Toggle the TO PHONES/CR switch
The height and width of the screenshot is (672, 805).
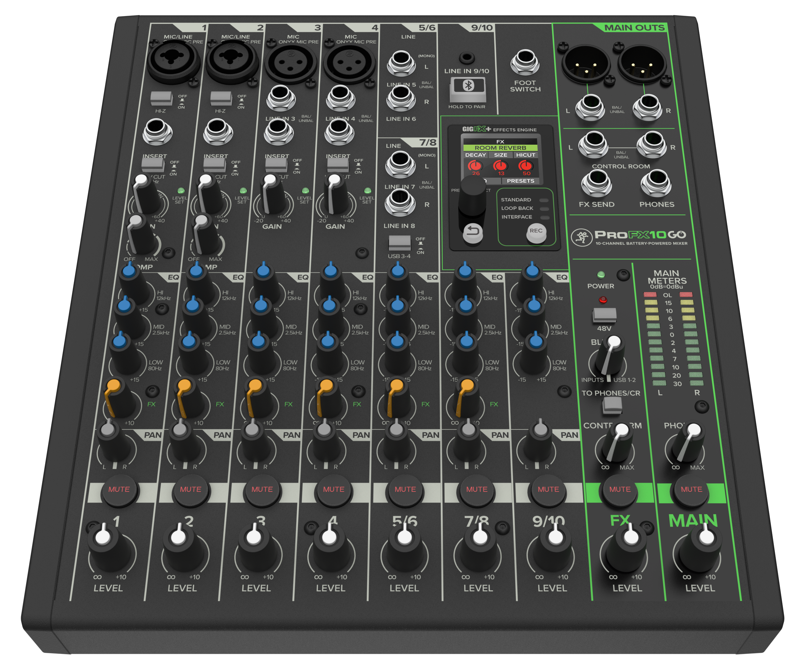click(612, 405)
